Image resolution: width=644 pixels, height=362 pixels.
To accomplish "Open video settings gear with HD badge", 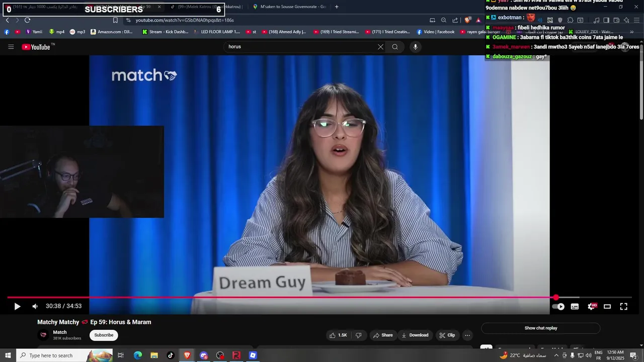I will 592,306.
